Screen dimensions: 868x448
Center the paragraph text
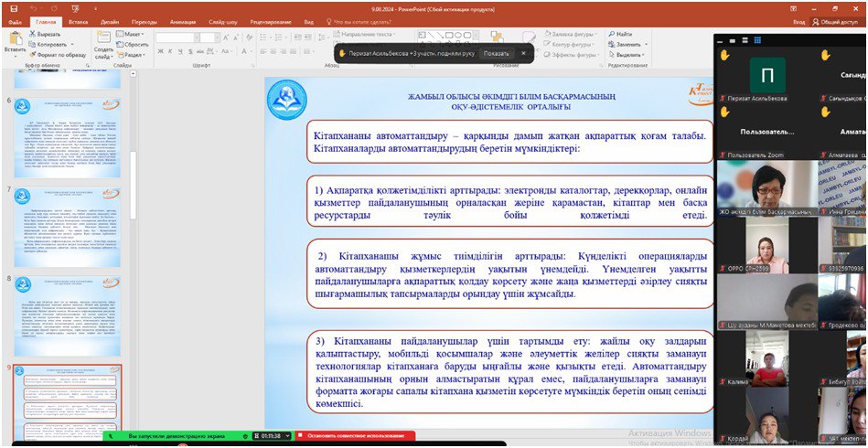(x=273, y=51)
